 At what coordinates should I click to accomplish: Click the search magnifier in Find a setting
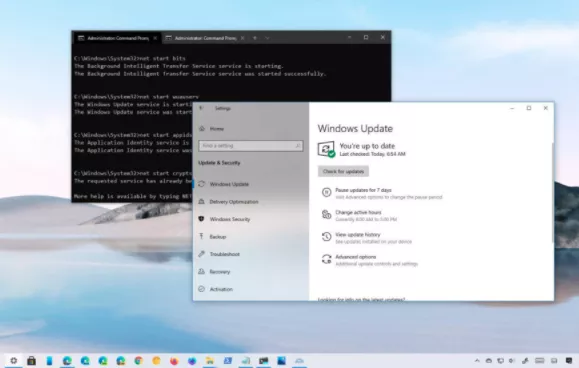point(298,146)
